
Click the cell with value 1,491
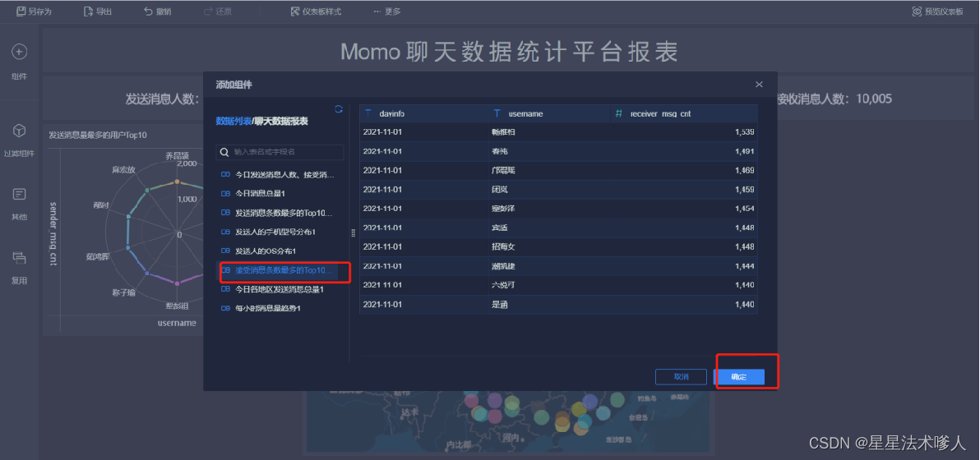tap(684, 151)
